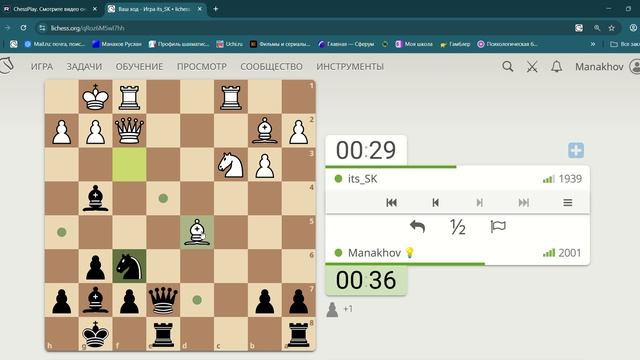The image size is (640, 360).
Task: Open lichess search magnifier
Action: [508, 67]
